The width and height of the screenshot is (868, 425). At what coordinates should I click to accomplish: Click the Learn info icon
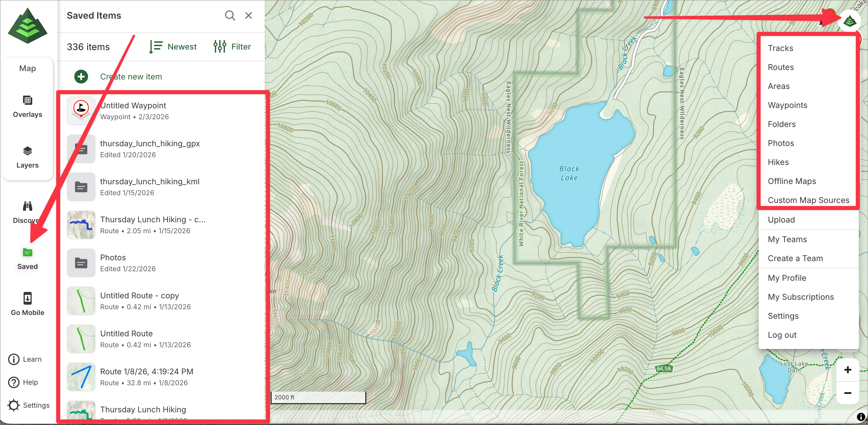coord(14,359)
